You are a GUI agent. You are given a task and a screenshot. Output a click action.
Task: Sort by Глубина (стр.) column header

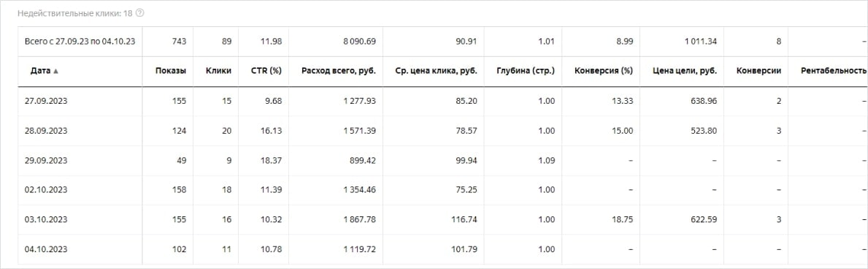(x=526, y=71)
